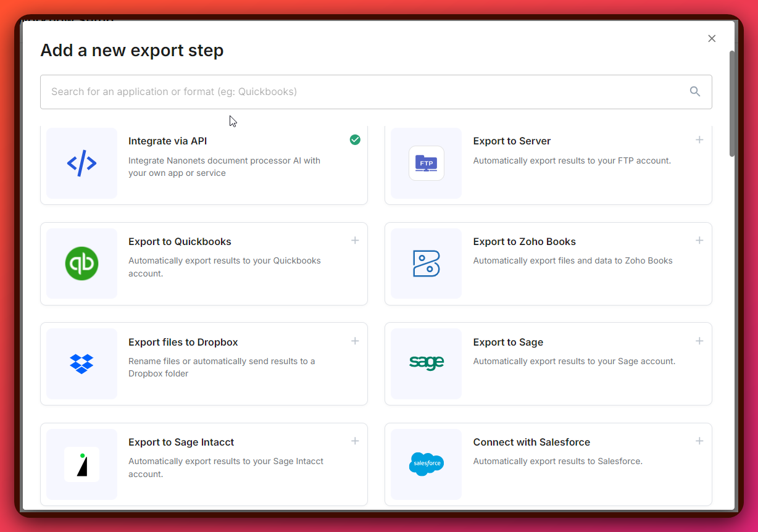Click the Sage Intacct logo icon

(81, 464)
